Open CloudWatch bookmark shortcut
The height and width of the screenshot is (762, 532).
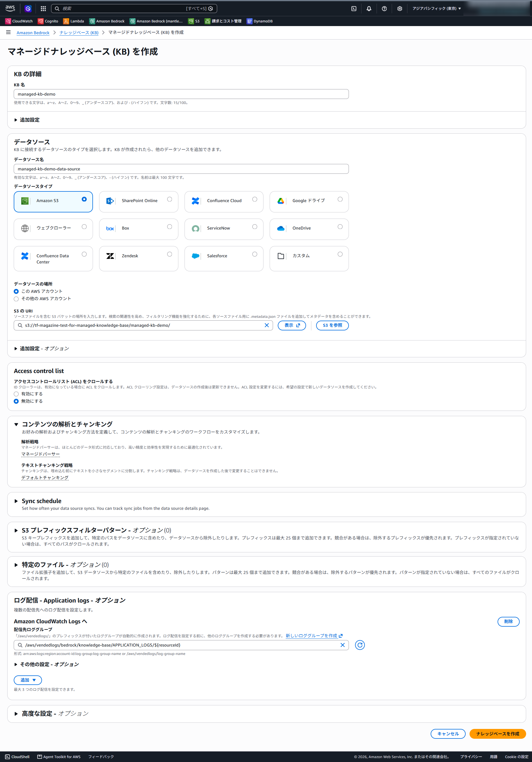(19, 21)
